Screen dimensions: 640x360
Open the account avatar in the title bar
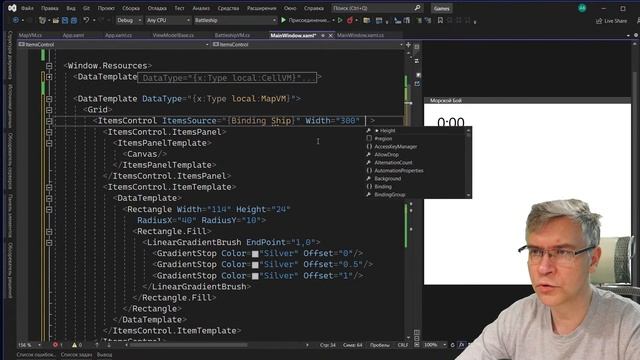point(582,8)
